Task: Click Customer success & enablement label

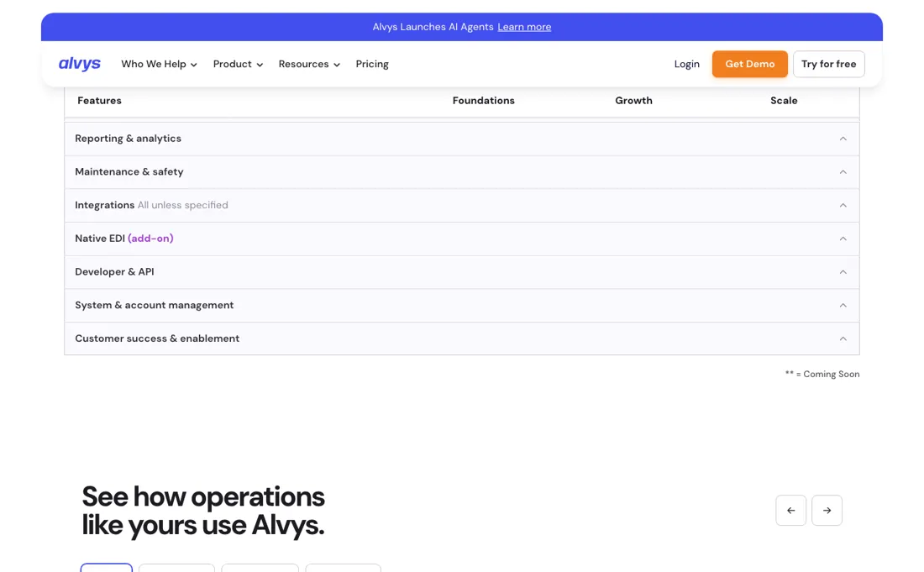Action: (157, 338)
